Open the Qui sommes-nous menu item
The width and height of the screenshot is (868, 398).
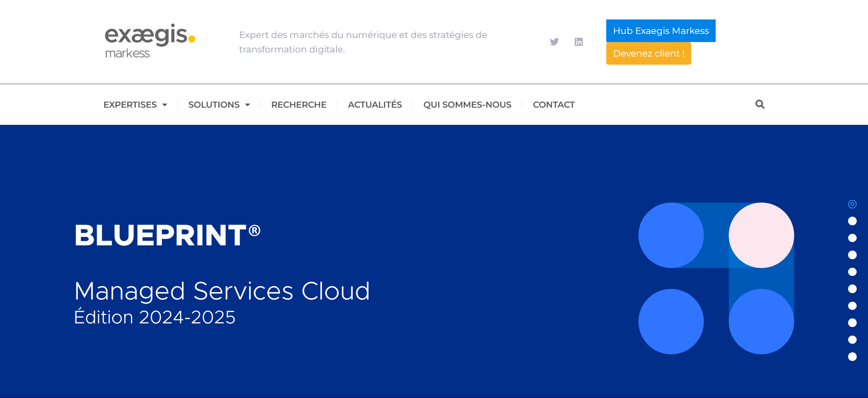(x=467, y=105)
